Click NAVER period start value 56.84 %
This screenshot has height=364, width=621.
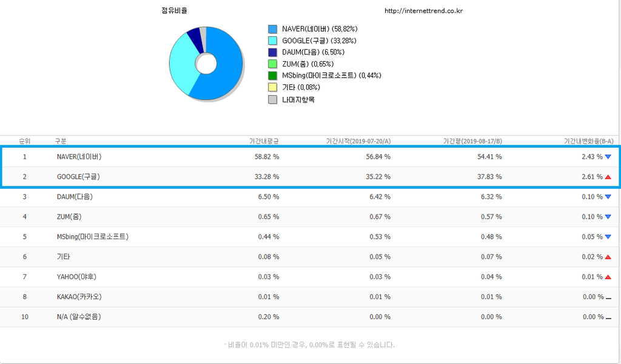(x=378, y=157)
